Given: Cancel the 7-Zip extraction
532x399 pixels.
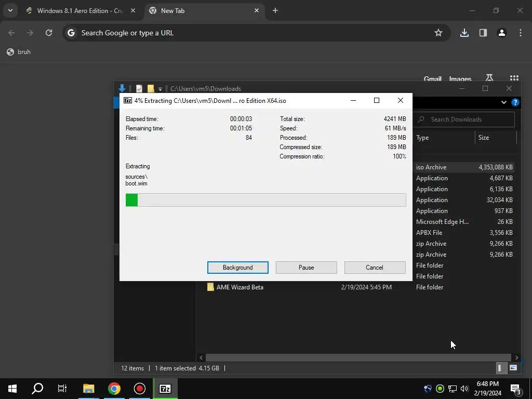Looking at the screenshot, I should (375, 268).
